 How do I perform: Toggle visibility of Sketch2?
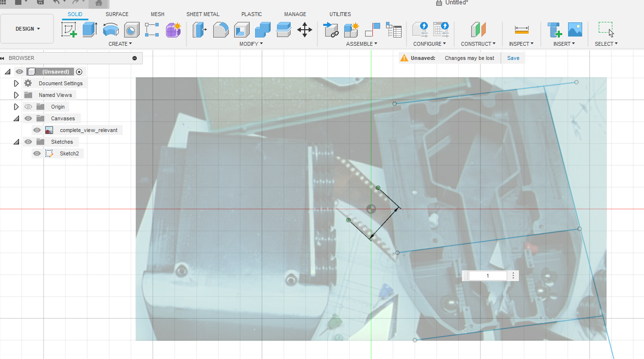37,153
